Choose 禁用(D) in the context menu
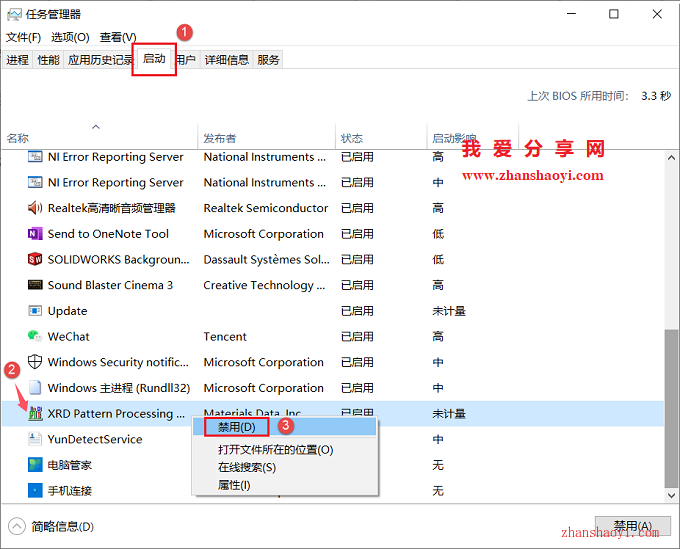The width and height of the screenshot is (680, 549). click(x=237, y=427)
